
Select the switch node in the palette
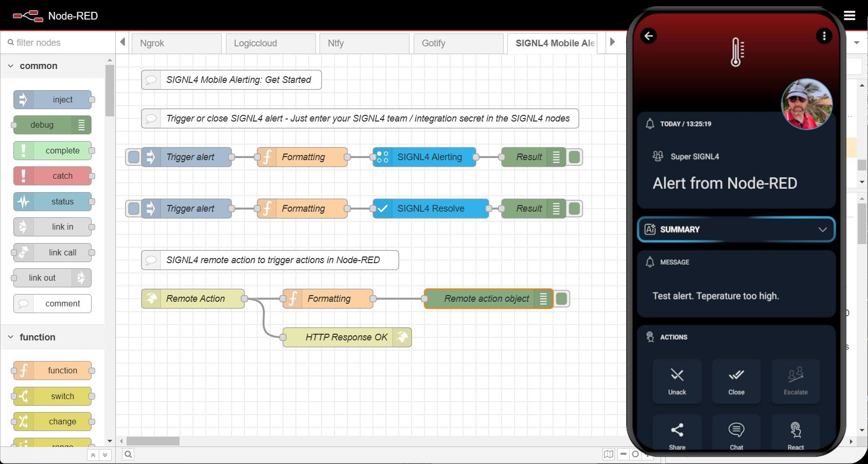pos(52,396)
